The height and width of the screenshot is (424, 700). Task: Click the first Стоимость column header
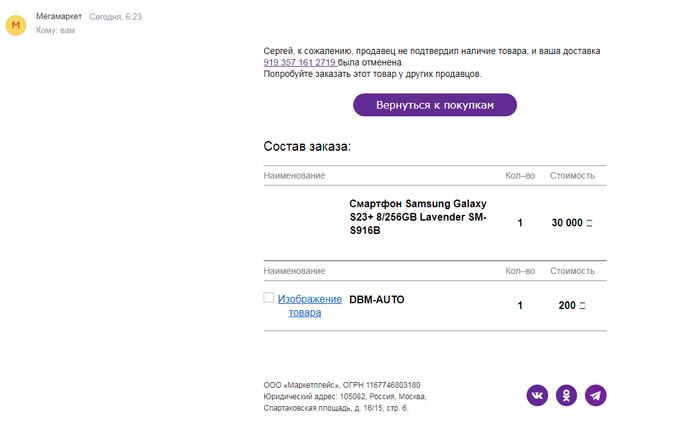pyautogui.click(x=572, y=176)
